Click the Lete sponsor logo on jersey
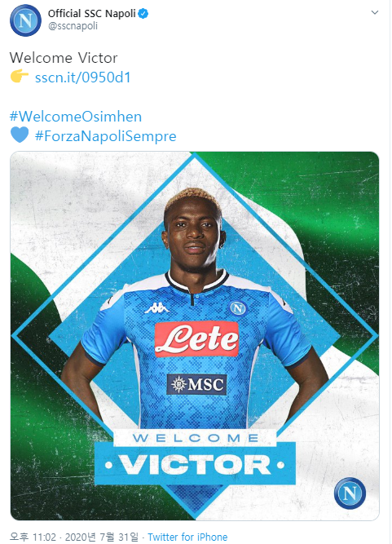 point(196,338)
